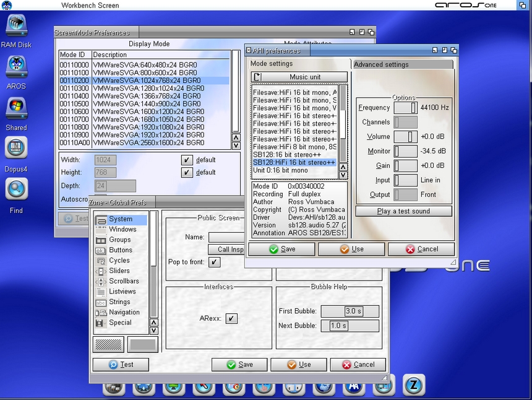Screen dimensions: 532x400
Task: Uncheck the Width default checkbox
Action: click(187, 160)
